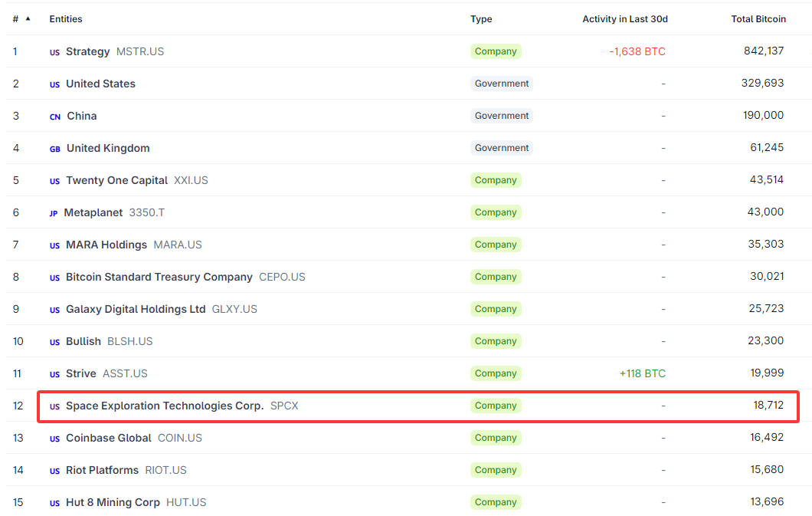Screen dimensions: 812x516
Task: Click the Government tag in United States row
Action: point(502,84)
